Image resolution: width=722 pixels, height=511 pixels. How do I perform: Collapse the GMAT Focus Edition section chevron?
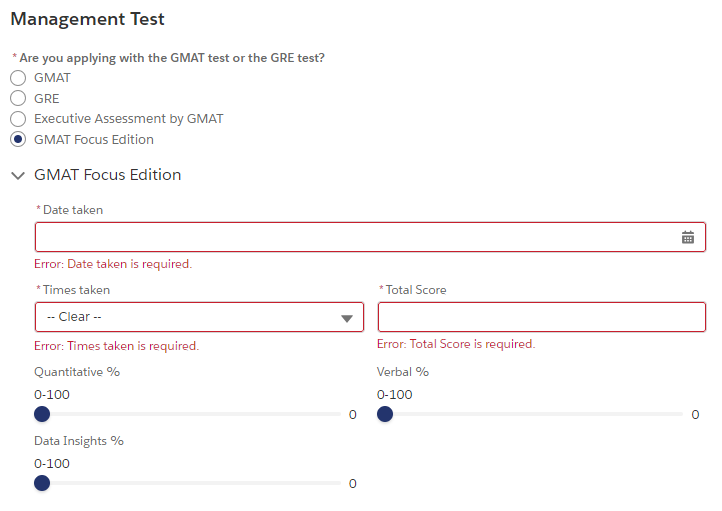click(17, 175)
